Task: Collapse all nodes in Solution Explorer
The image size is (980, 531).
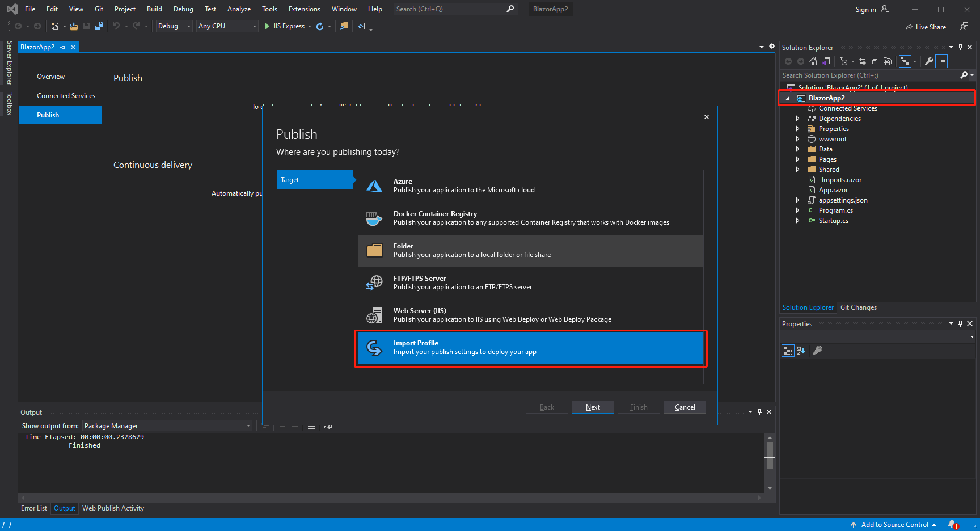Action: (x=875, y=61)
